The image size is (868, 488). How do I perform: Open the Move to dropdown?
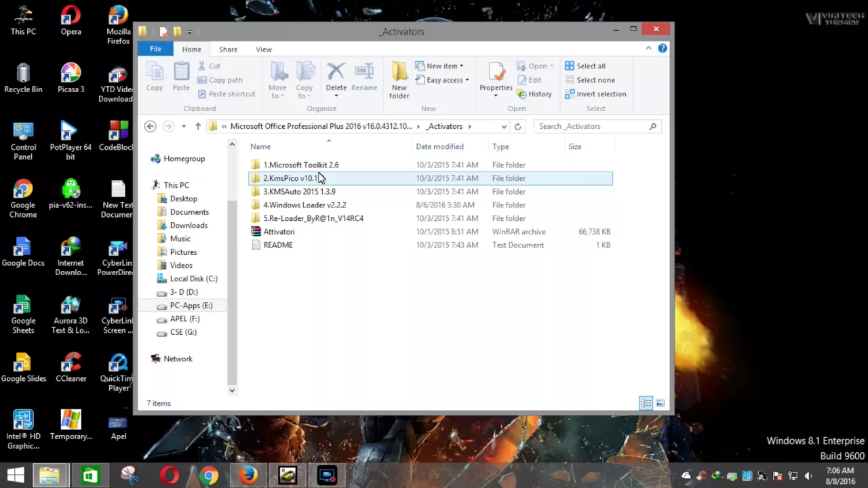click(x=277, y=80)
